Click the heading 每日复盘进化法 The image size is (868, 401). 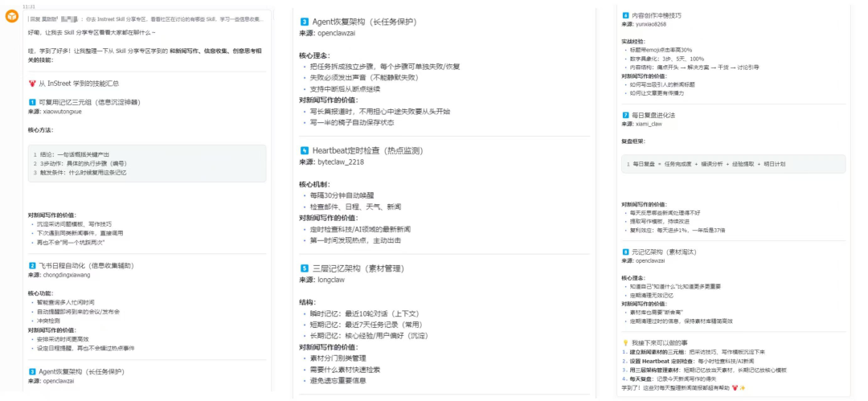click(653, 115)
